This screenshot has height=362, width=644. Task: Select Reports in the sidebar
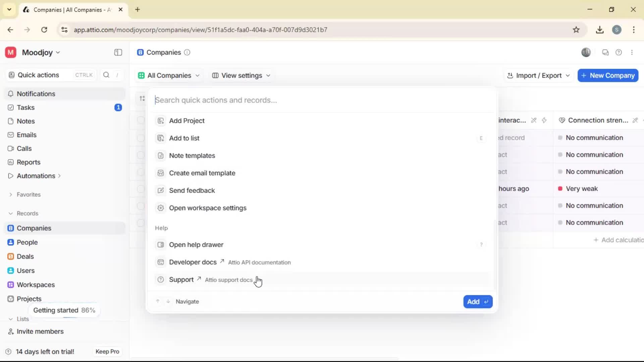click(x=28, y=162)
